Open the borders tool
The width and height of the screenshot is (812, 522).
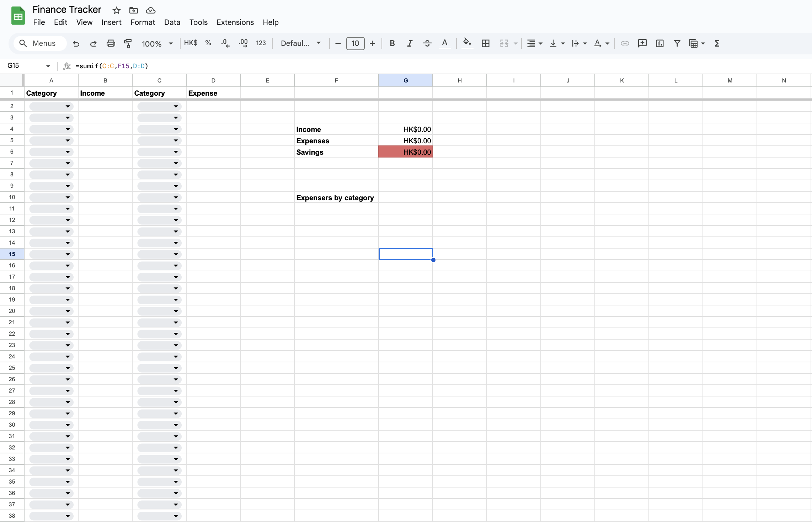486,43
